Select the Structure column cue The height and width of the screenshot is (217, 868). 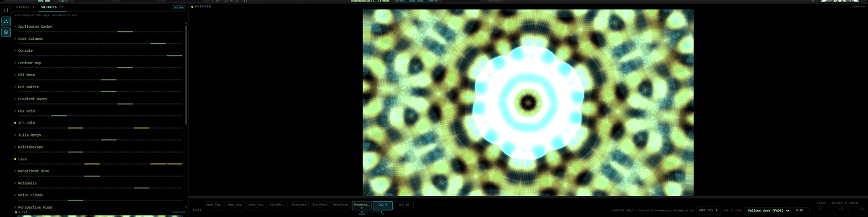[x=298, y=205]
